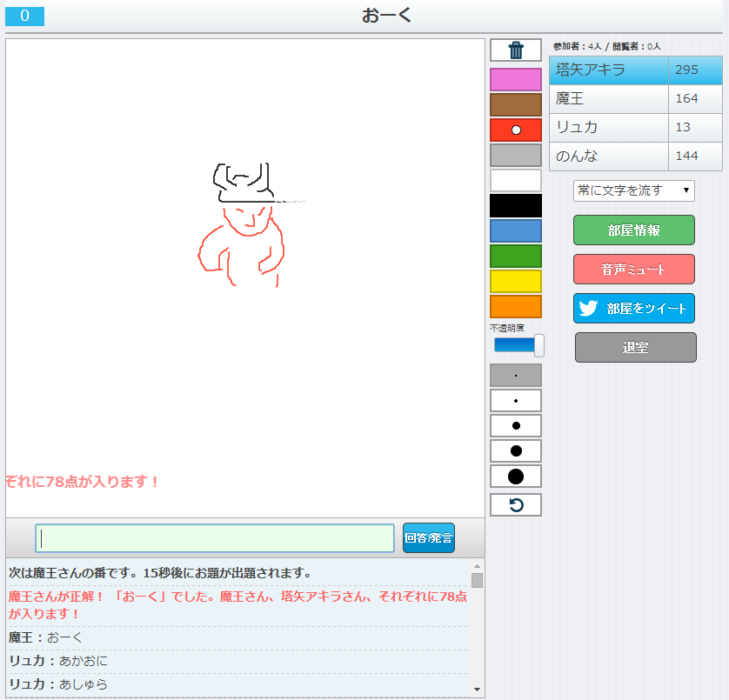Pick the orange color swatch
This screenshot has height=700, width=729.
[516, 307]
